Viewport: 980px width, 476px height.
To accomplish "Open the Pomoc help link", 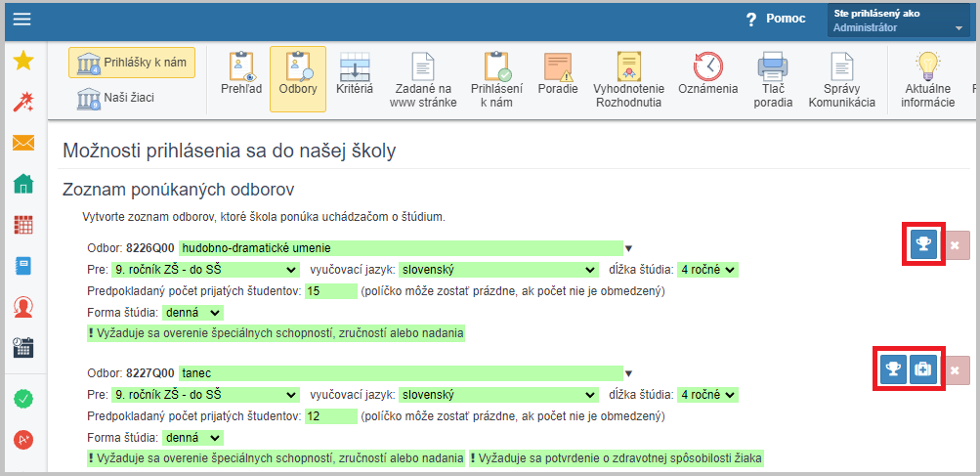I will (786, 20).
